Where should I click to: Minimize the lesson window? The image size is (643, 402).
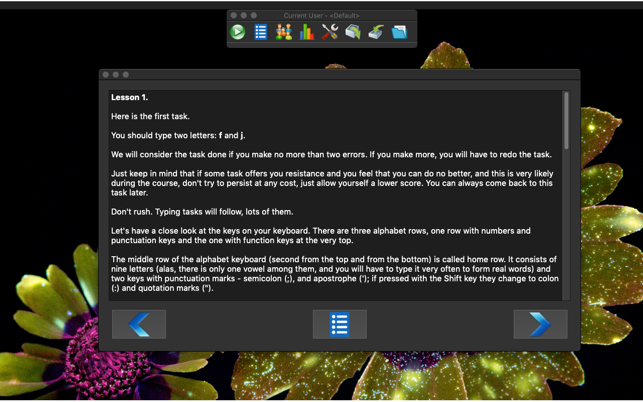116,75
